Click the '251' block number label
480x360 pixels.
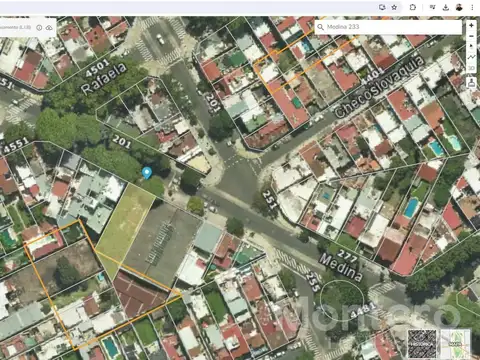pyautogui.click(x=269, y=199)
